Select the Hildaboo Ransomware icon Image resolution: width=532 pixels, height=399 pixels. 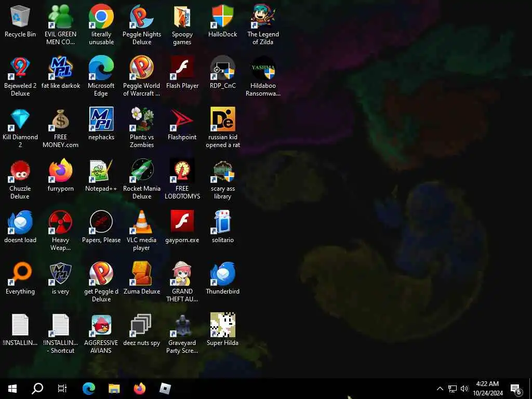(263, 76)
